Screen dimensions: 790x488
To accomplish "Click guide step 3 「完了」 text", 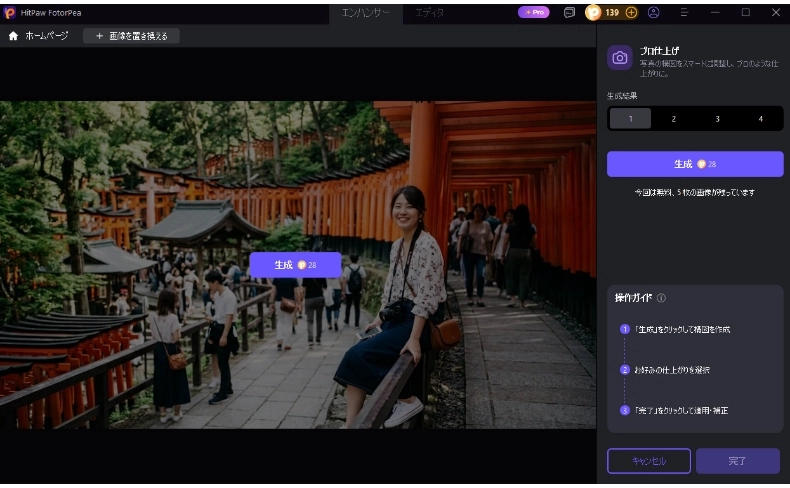I will (x=681, y=410).
